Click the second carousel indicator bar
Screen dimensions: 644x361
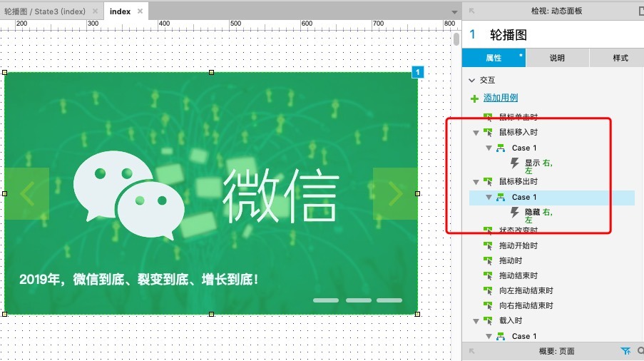coord(358,300)
